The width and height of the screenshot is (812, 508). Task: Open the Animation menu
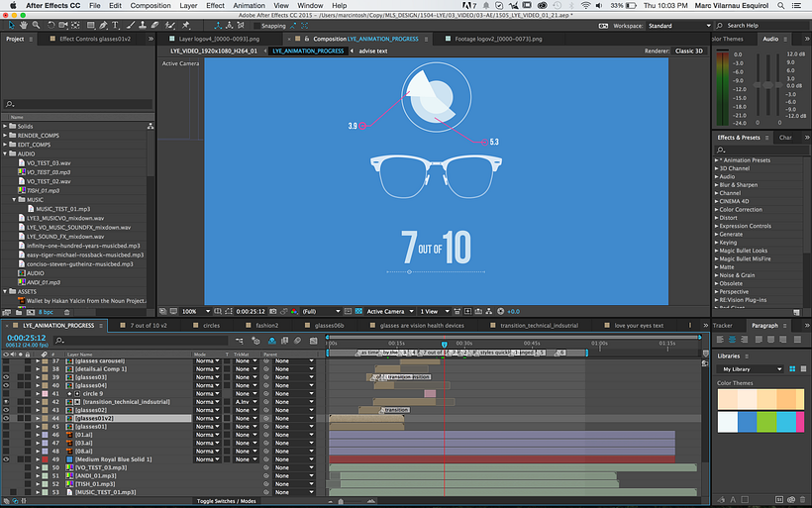[x=249, y=6]
